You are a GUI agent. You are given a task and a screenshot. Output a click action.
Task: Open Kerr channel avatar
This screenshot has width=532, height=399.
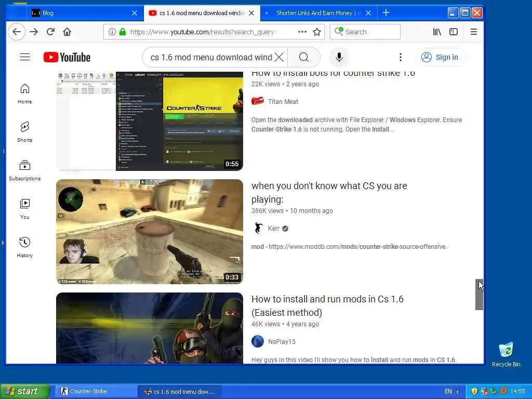click(x=258, y=228)
